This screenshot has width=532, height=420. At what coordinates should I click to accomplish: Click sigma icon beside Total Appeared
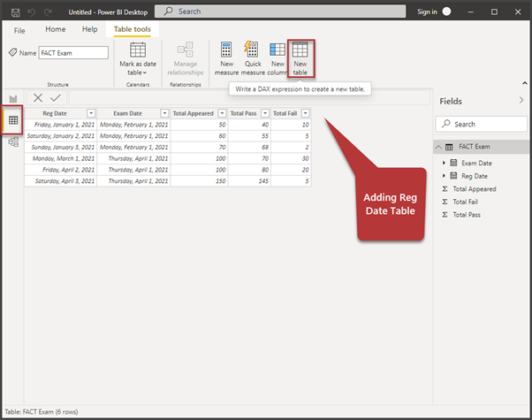(x=445, y=189)
